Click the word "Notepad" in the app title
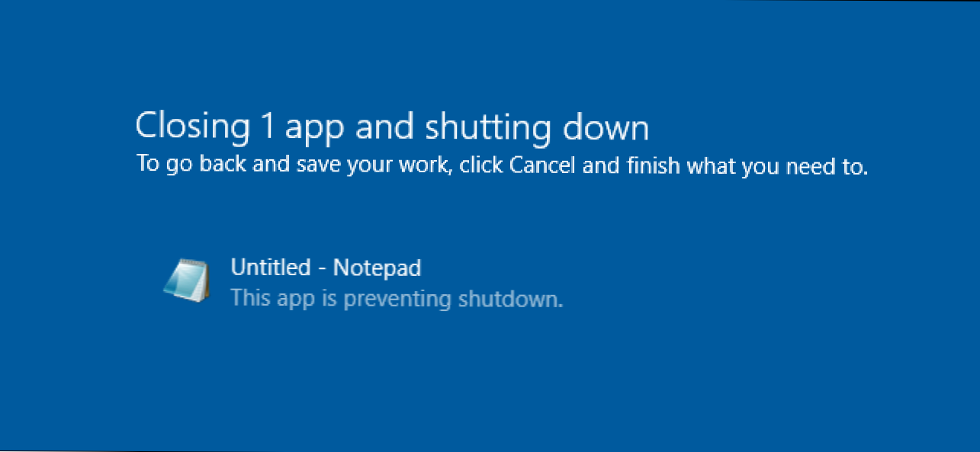This screenshot has width=980, height=452. click(x=378, y=268)
